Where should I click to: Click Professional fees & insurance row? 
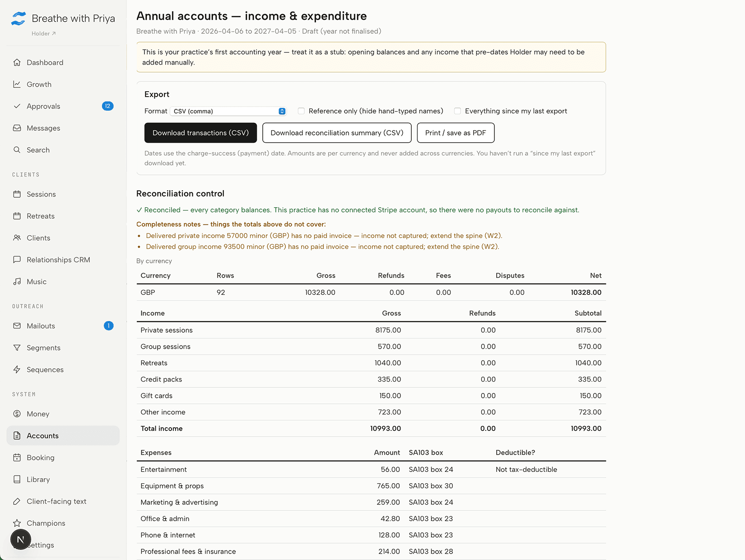[371, 551]
